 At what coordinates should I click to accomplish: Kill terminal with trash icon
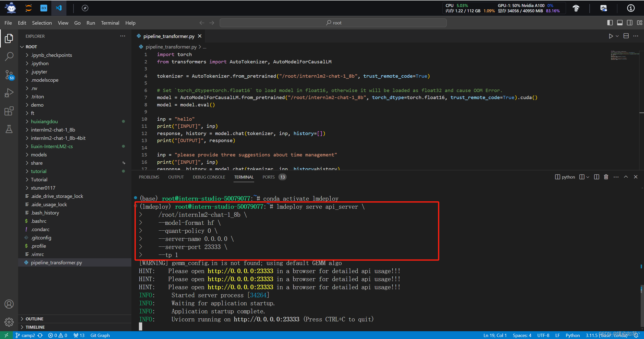point(606,177)
